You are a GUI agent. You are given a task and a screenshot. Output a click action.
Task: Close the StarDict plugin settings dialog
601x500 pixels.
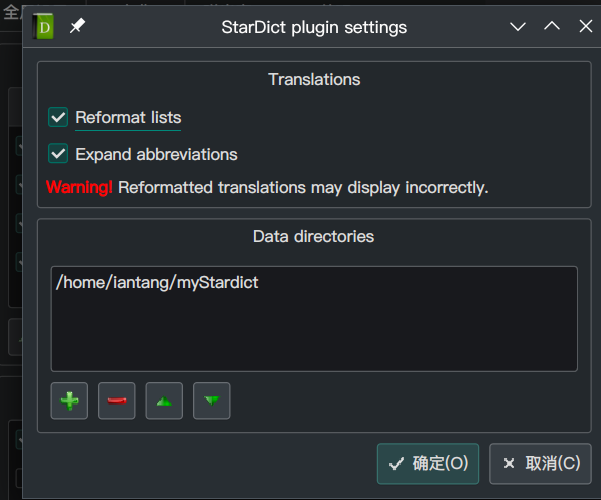tap(584, 27)
